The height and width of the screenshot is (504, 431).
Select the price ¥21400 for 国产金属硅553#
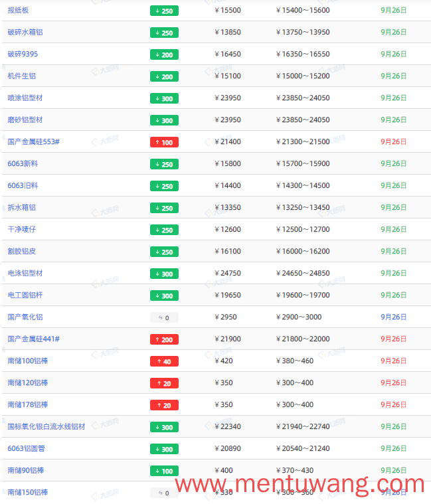[228, 141]
